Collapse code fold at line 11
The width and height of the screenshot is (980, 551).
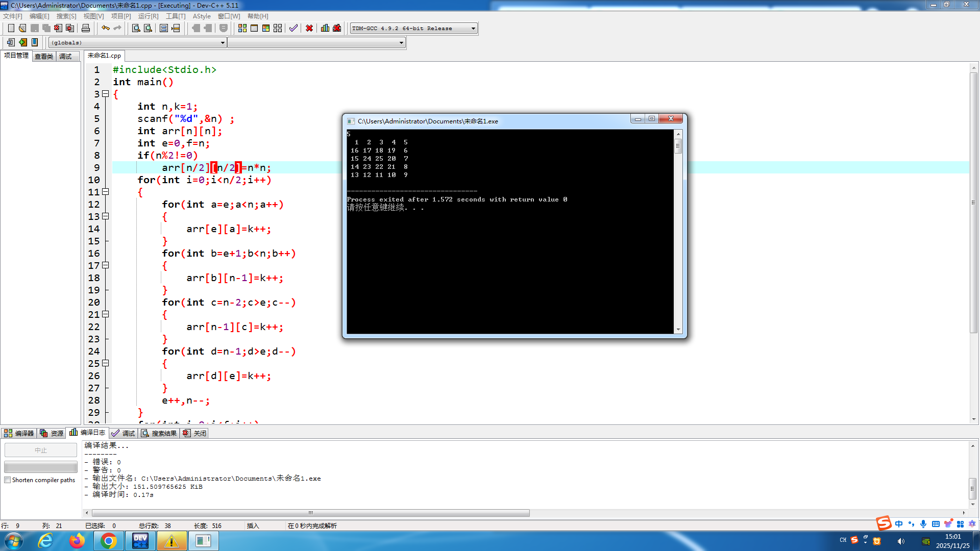click(106, 192)
